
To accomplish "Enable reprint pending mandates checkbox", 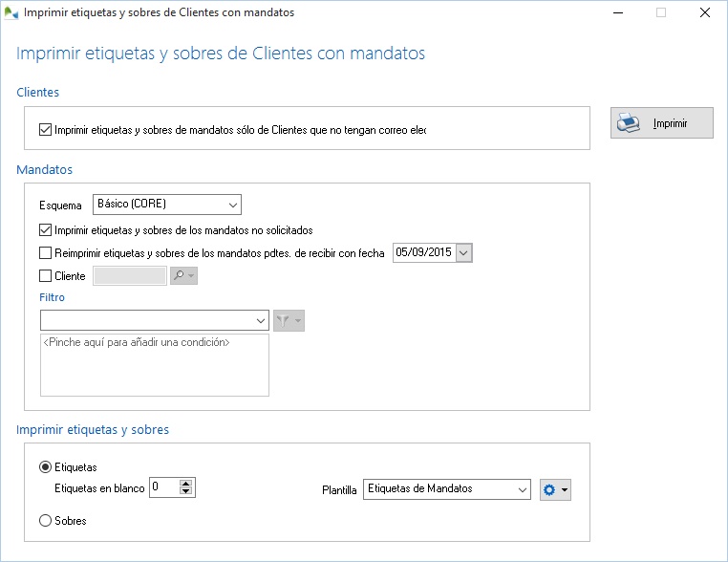I will (x=46, y=253).
